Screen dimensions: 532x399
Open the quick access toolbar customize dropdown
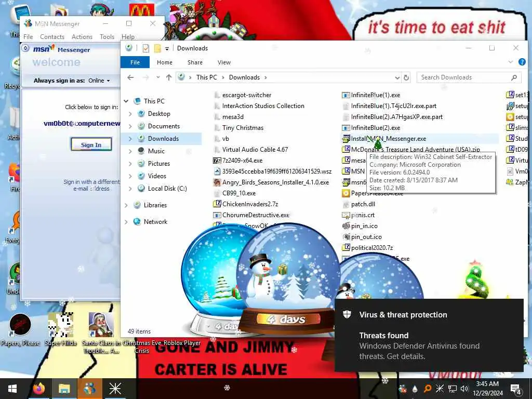coord(167,48)
